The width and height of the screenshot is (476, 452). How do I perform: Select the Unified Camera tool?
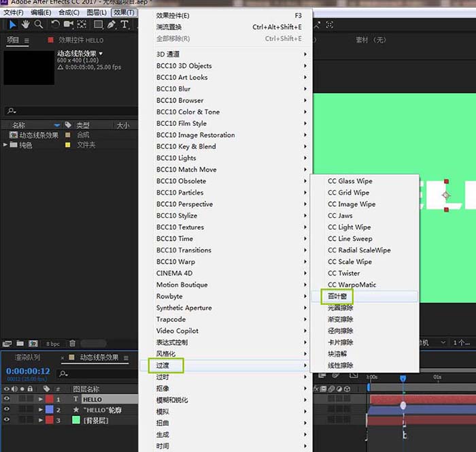click(x=68, y=25)
